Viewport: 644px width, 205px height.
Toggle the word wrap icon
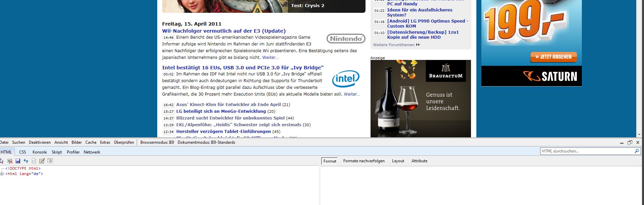(50, 161)
